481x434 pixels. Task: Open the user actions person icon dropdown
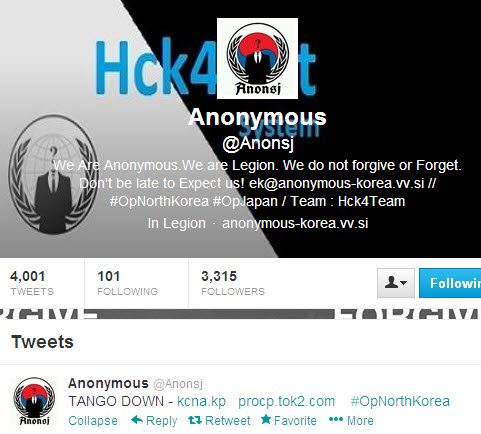point(396,283)
